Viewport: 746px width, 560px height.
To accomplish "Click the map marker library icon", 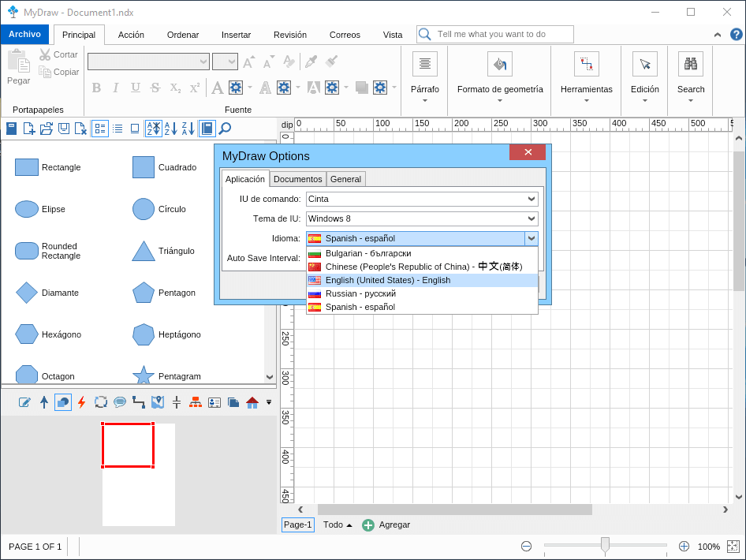I will 158,402.
